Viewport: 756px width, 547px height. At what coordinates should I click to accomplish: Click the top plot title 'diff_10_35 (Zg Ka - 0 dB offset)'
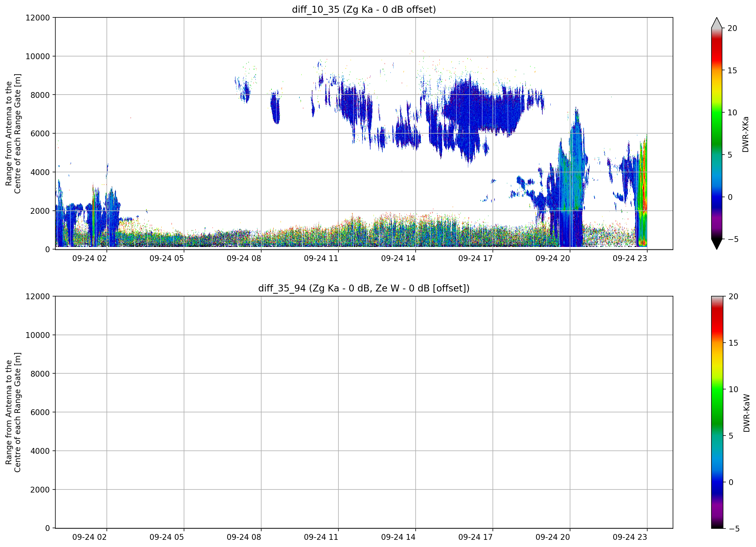point(364,9)
